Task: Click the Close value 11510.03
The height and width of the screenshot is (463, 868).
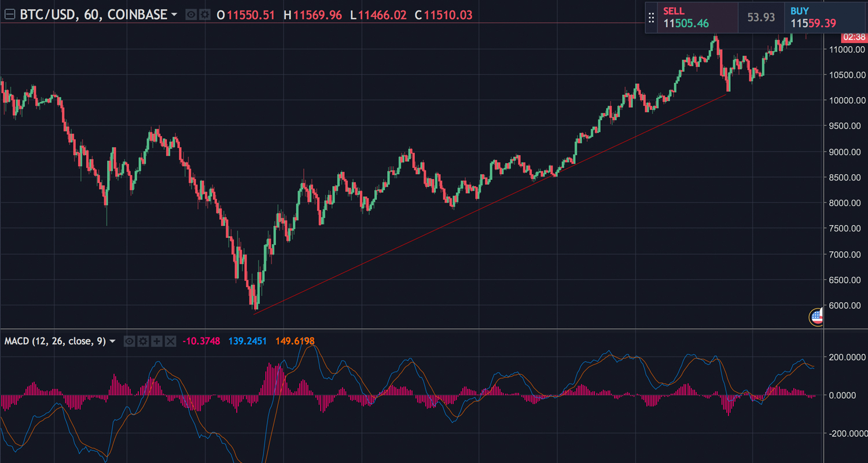Action: coord(448,15)
